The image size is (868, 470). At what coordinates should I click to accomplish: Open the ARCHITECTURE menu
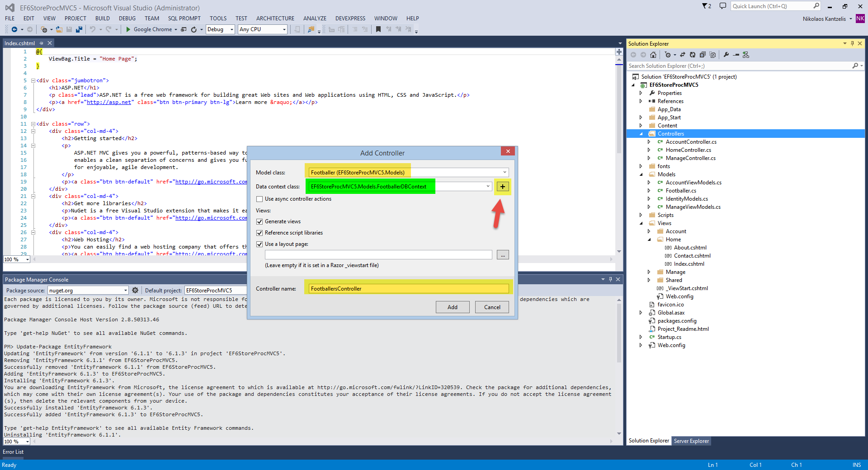pyautogui.click(x=275, y=19)
